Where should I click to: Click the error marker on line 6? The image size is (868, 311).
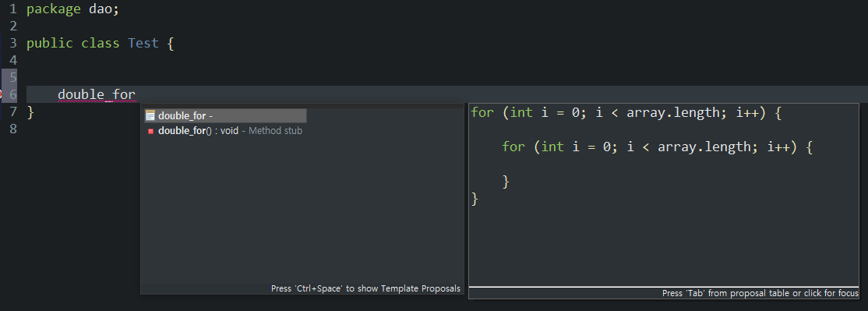pos(2,94)
